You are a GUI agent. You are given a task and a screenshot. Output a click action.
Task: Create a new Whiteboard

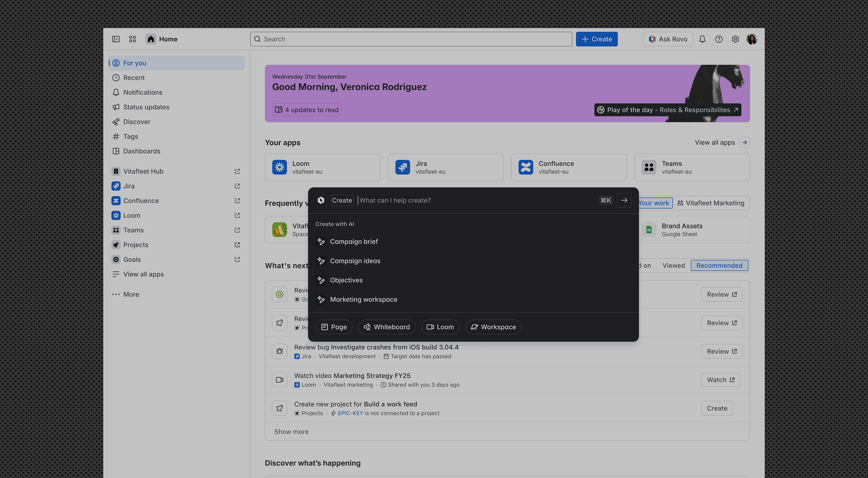click(387, 327)
